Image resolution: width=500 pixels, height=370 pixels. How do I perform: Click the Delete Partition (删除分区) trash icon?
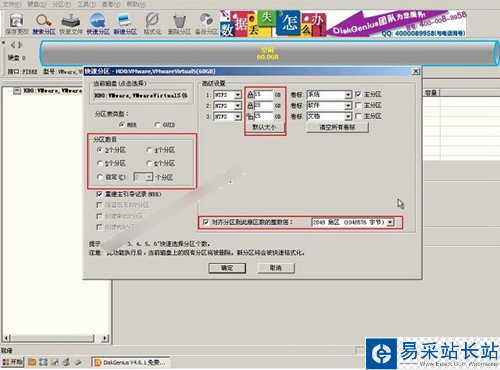(179, 24)
